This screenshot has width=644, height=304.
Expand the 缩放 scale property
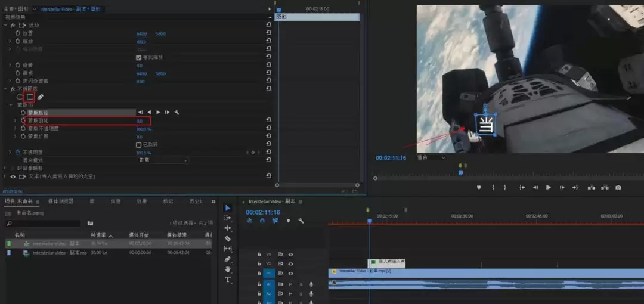tap(10, 42)
